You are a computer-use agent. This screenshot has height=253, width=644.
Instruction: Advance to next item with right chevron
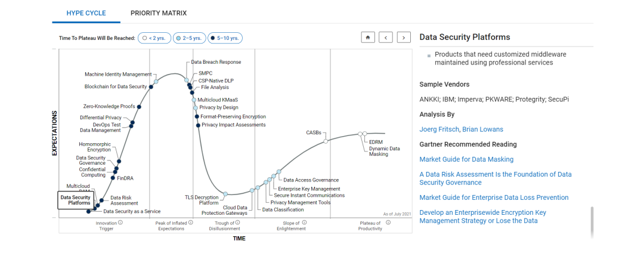point(404,38)
